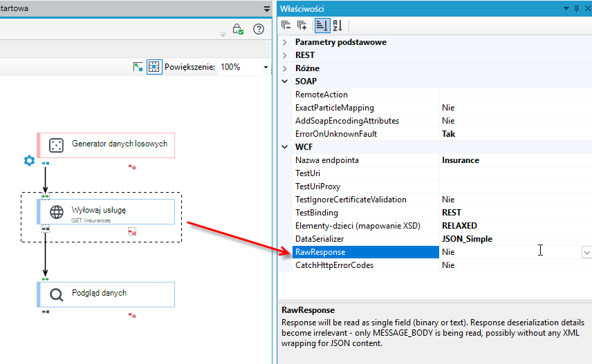Screen dimensions: 592x364
Task: Collapse the SOAP section
Action: (x=285, y=82)
